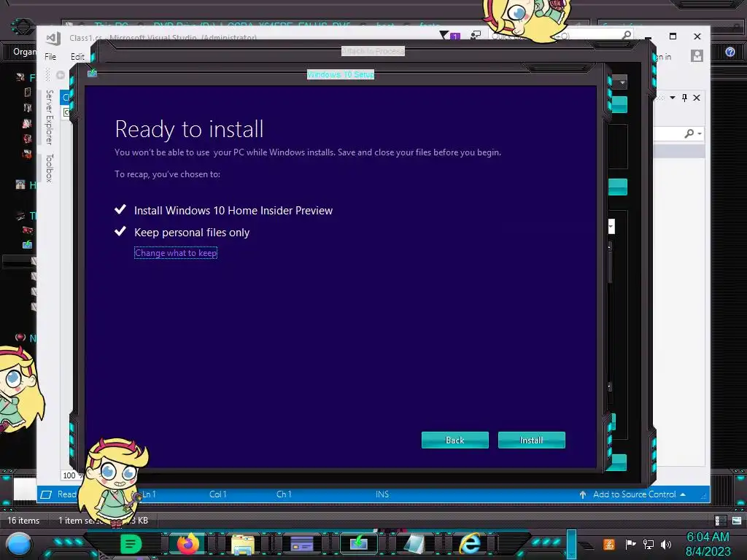Viewport: 747px width, 560px height.
Task: Click the account avatar icon beside Sign in
Action: 697,55
